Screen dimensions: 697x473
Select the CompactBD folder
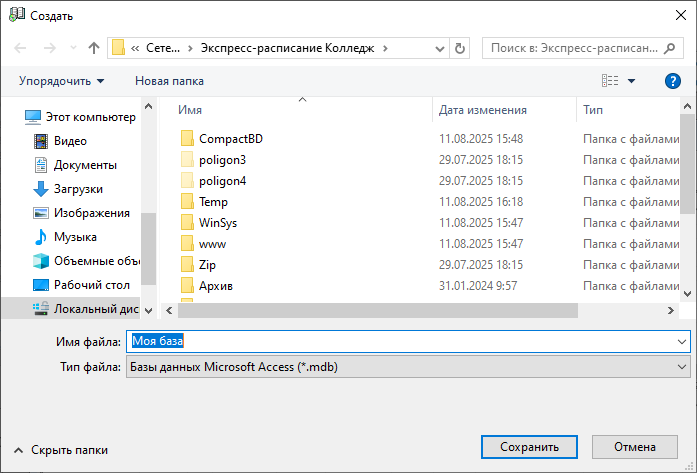pyautogui.click(x=230, y=138)
